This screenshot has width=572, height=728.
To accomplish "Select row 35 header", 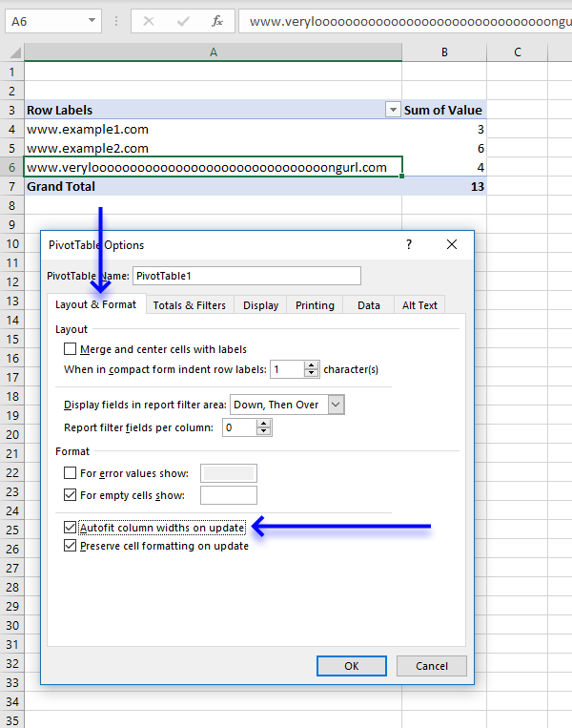I will 12,720.
